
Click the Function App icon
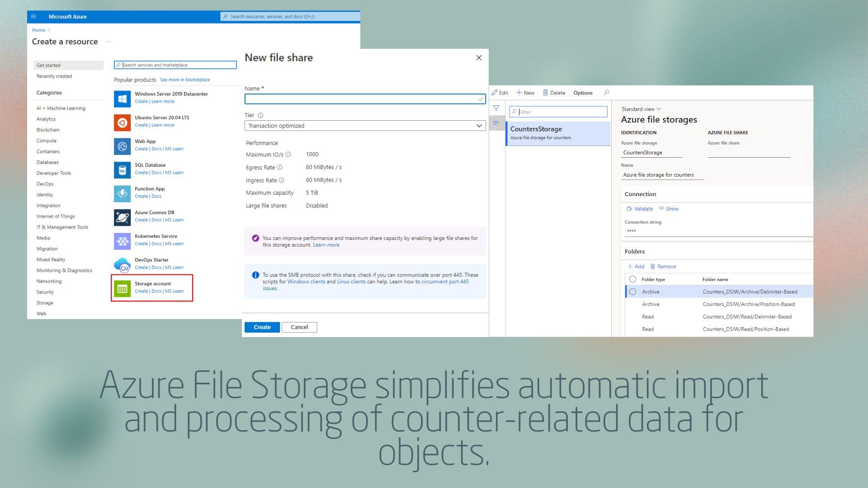tap(121, 192)
